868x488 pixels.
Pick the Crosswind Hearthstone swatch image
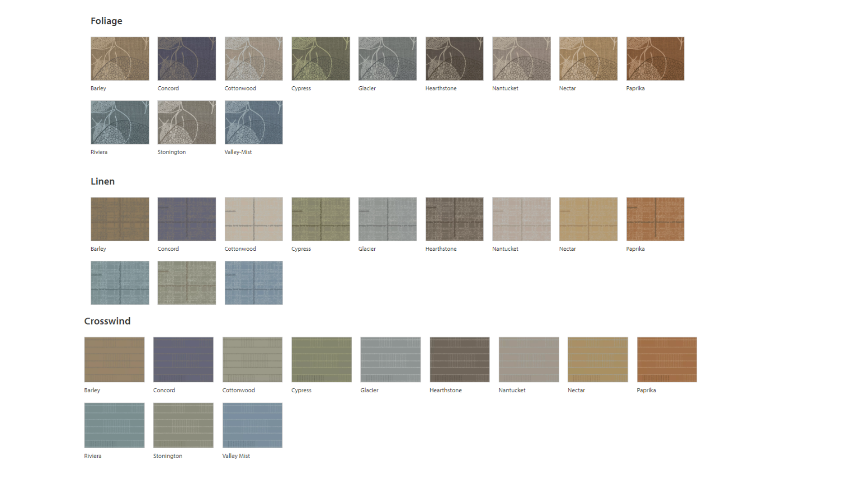(x=460, y=360)
